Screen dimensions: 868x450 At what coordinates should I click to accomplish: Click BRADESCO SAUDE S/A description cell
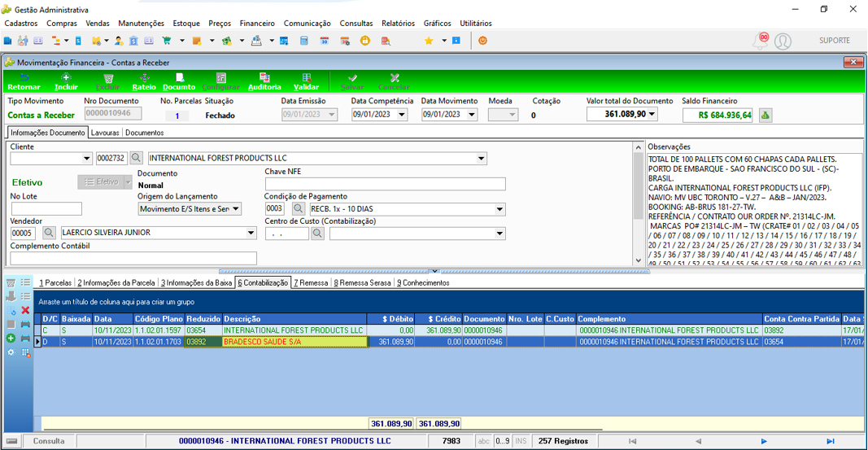(x=294, y=342)
